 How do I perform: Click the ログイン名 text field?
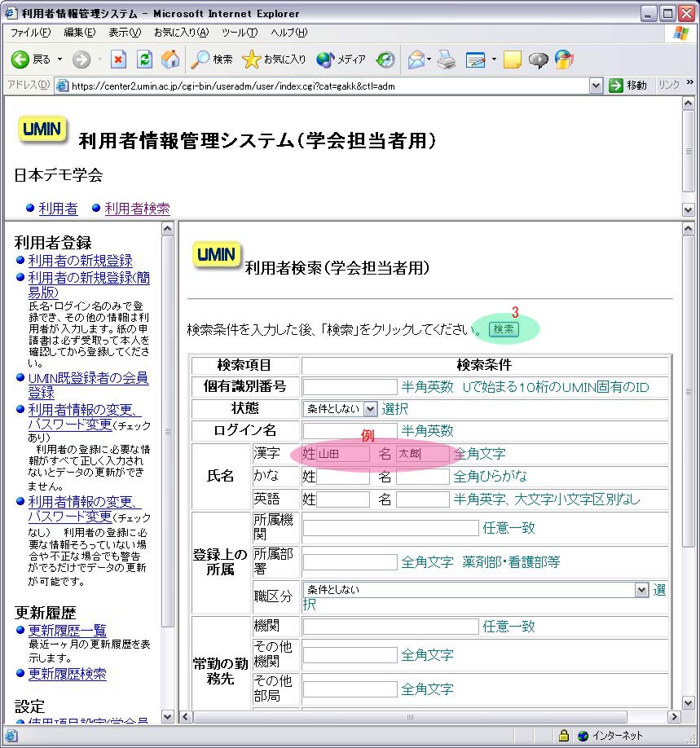coord(350,431)
